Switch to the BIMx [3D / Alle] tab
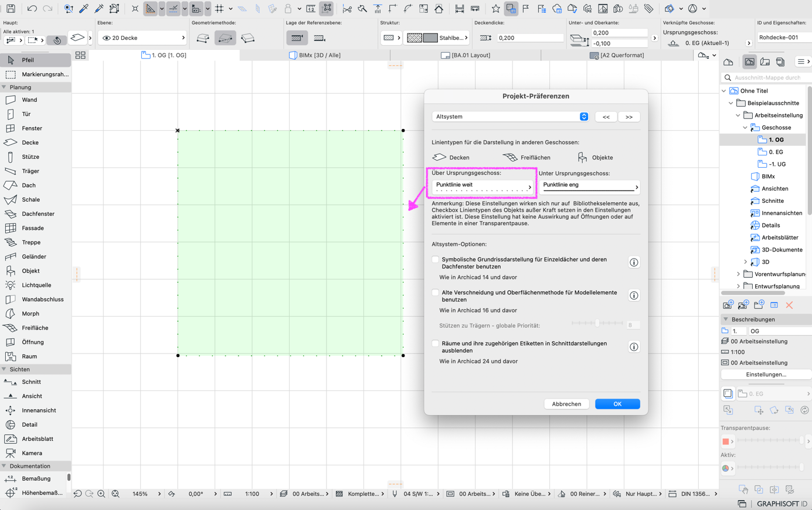Viewport: 812px width, 510px height. click(x=315, y=55)
